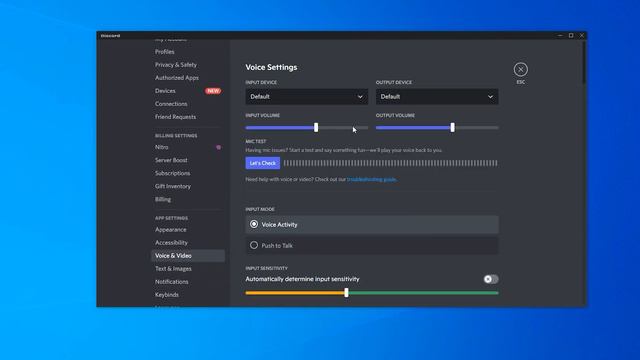This screenshot has width=640, height=360.
Task: Open Accessibility settings
Action: [x=171, y=243]
